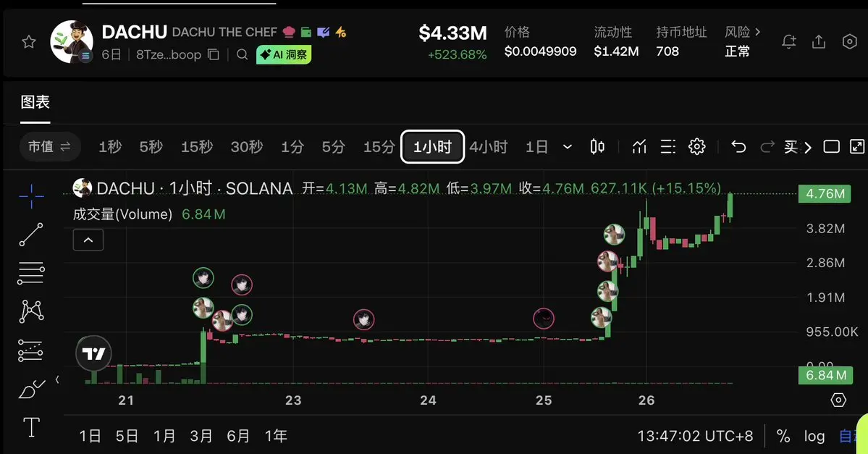Open 风险 risk details chevron
The height and width of the screenshot is (454, 868).
point(758,32)
